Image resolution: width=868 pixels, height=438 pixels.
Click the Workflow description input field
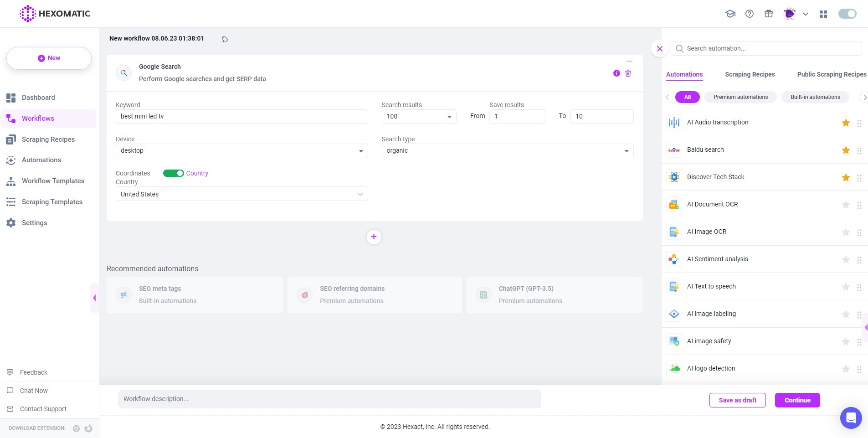pos(329,398)
